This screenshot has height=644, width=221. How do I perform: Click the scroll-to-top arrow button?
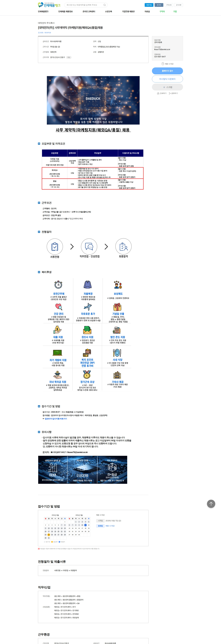coord(211,504)
